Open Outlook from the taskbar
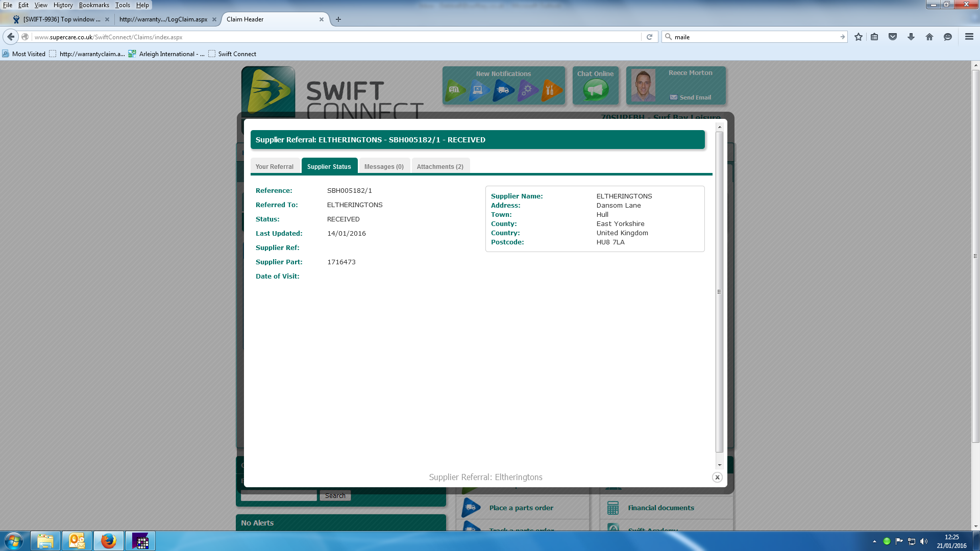980x551 pixels. coord(77,541)
